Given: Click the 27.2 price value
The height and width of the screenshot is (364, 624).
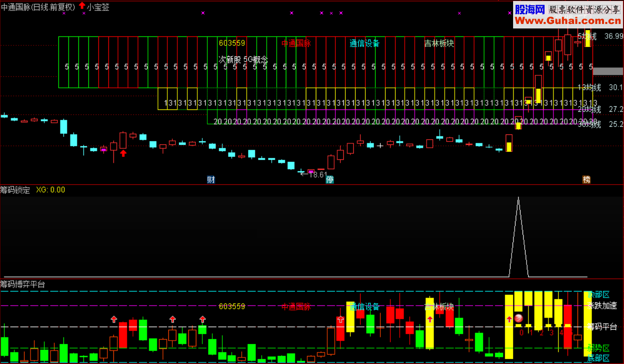Looking at the screenshot, I should [x=616, y=109].
